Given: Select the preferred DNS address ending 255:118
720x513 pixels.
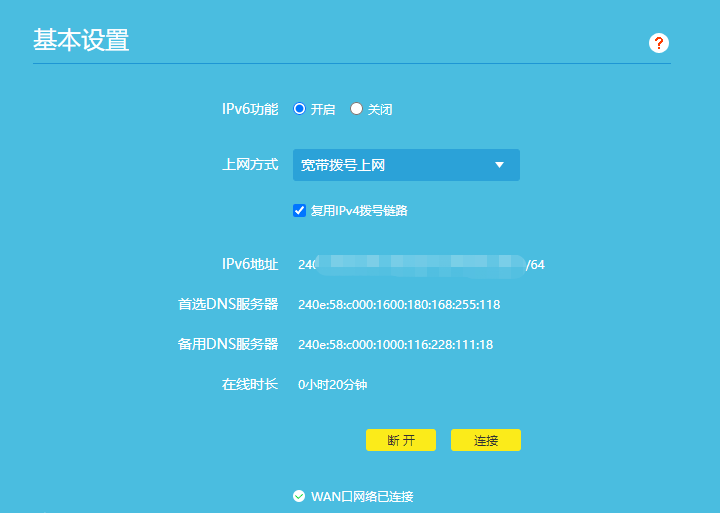Looking at the screenshot, I should (x=398, y=304).
